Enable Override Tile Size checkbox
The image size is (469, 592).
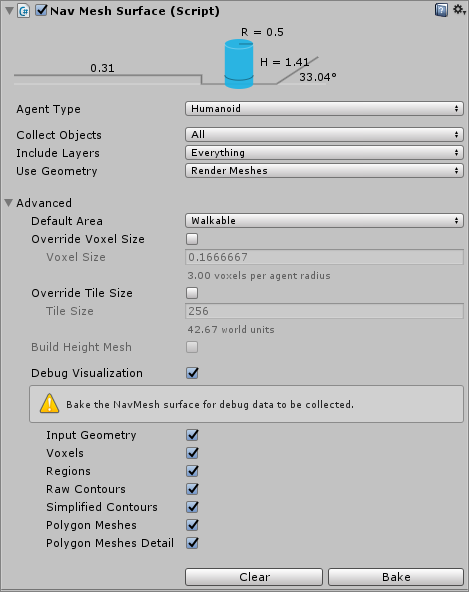192,293
